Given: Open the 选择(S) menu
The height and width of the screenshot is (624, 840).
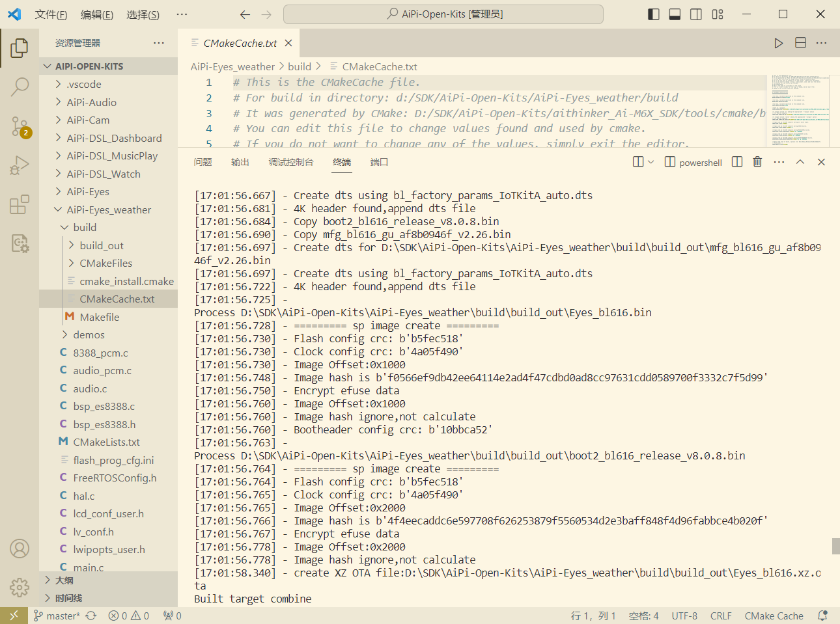Looking at the screenshot, I should 143,14.
